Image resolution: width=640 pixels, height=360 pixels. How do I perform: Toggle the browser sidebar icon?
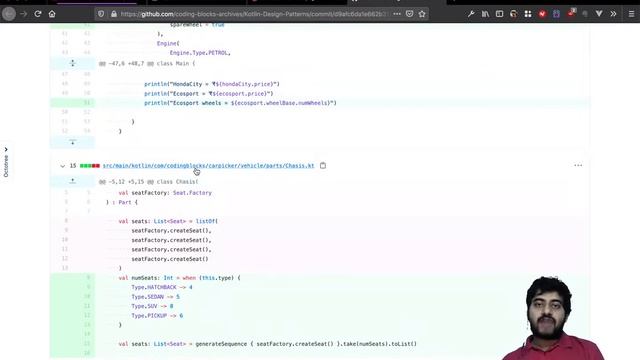499,14
